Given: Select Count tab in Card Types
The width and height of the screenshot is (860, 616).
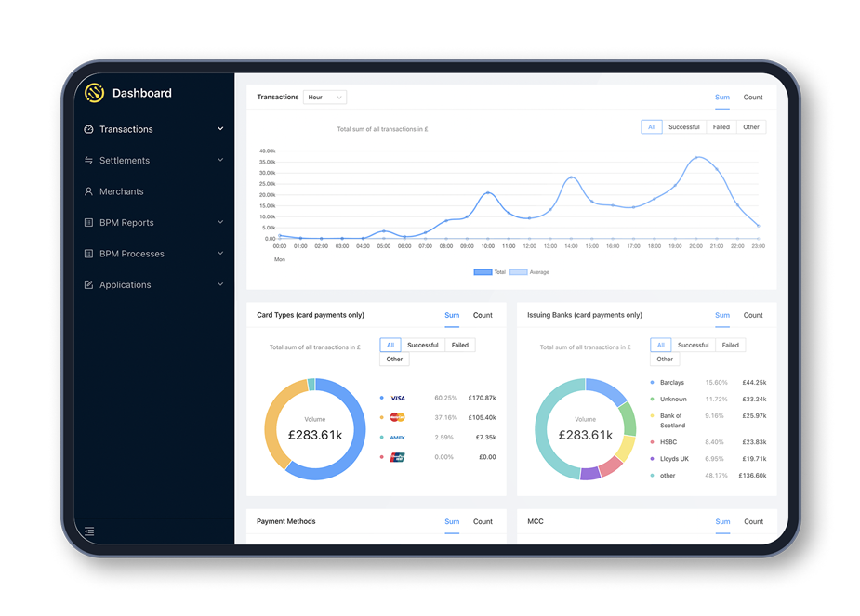Looking at the screenshot, I should click(x=483, y=315).
